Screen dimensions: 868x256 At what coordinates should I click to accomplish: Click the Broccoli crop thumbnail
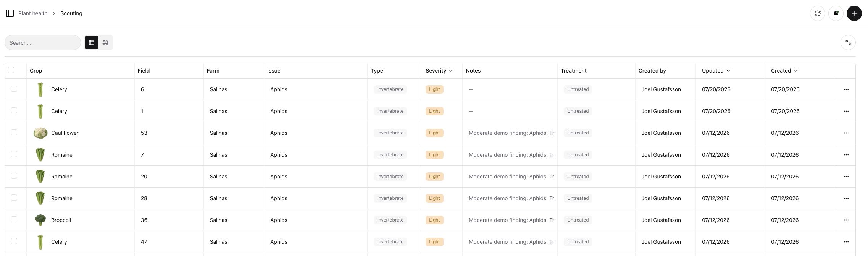click(x=40, y=220)
